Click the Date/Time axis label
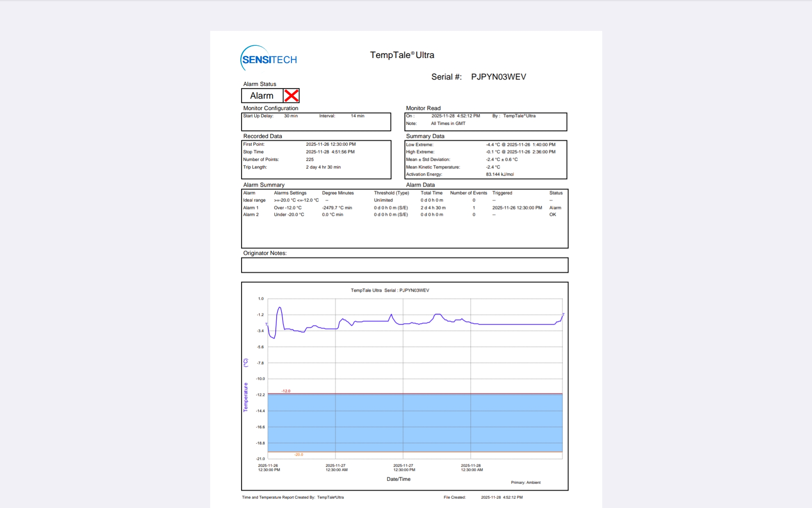The height and width of the screenshot is (508, 812). point(398,479)
